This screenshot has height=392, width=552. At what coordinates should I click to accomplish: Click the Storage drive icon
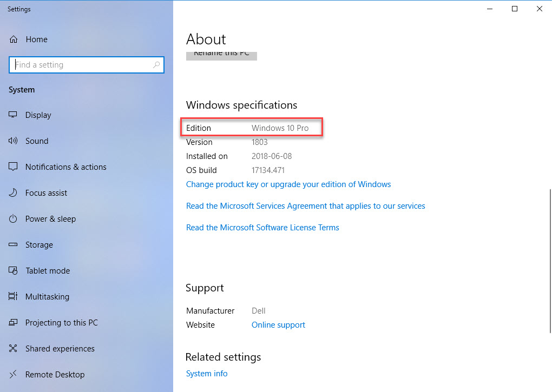(14, 245)
